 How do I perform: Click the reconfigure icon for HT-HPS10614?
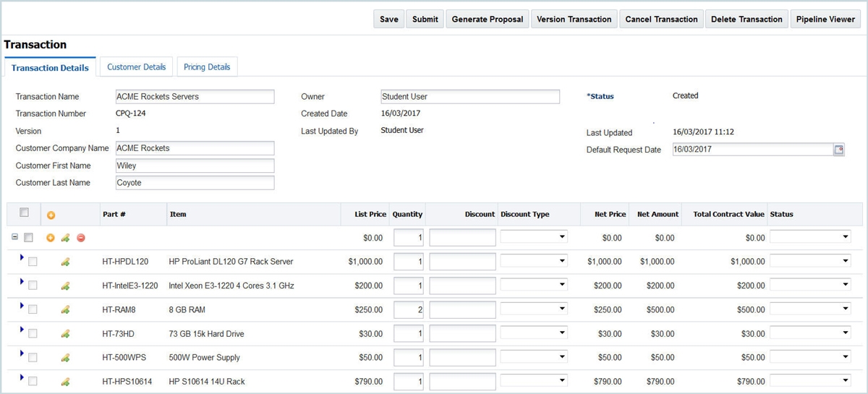click(65, 381)
